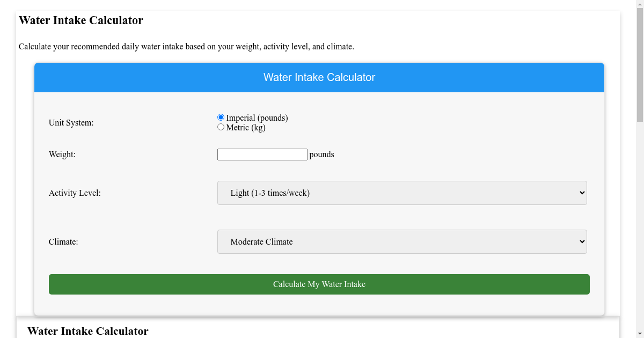The width and height of the screenshot is (644, 338).
Task: Click the scrollbar down arrow
Action: 639,333
